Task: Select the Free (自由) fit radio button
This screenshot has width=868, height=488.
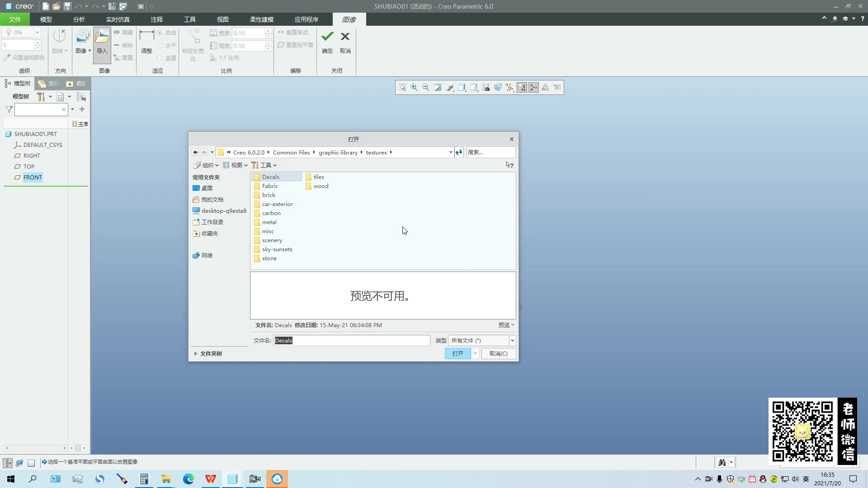Action: [x=160, y=33]
